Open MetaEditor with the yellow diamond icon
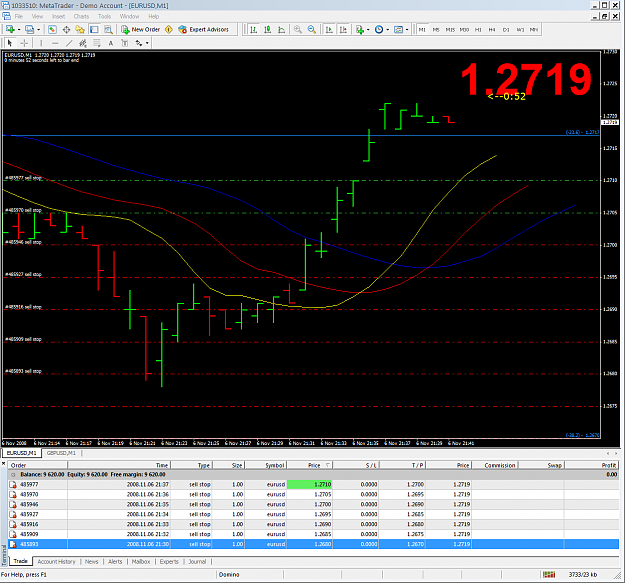This screenshot has height=583, width=625. [x=169, y=29]
